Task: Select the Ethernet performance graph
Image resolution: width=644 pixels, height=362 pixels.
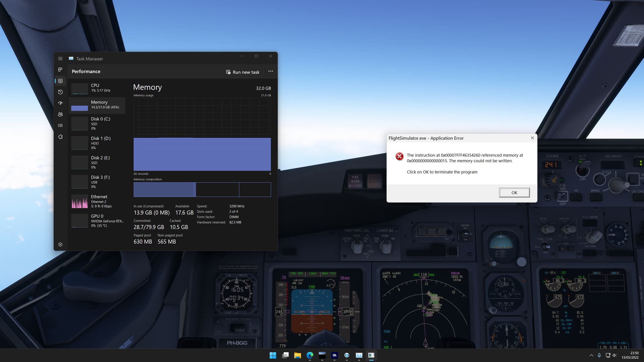Action: [x=97, y=201]
